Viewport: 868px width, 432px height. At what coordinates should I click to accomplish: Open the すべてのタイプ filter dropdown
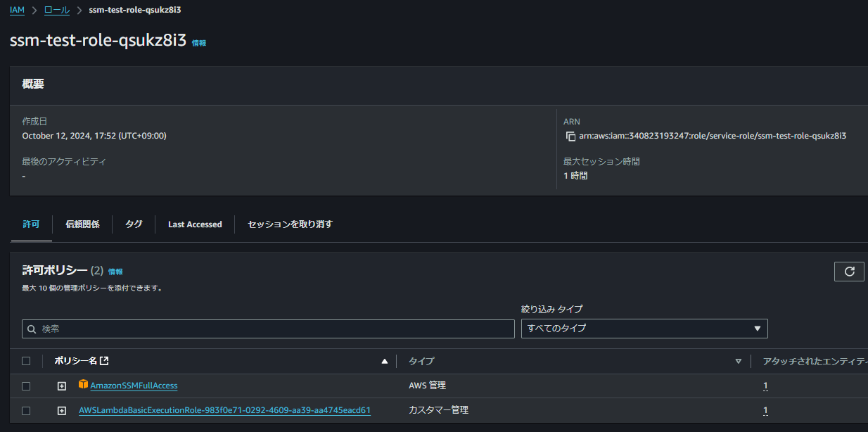(644, 329)
